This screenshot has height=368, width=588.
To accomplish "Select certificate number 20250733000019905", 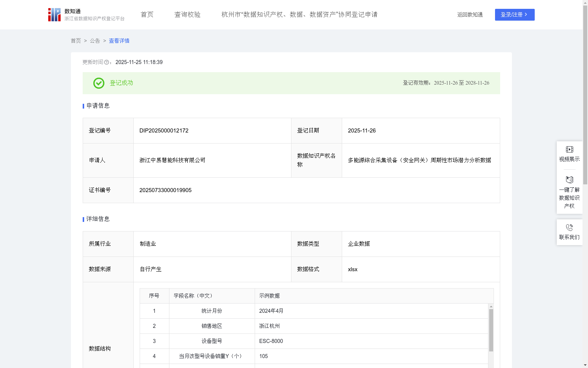I will coord(165,190).
